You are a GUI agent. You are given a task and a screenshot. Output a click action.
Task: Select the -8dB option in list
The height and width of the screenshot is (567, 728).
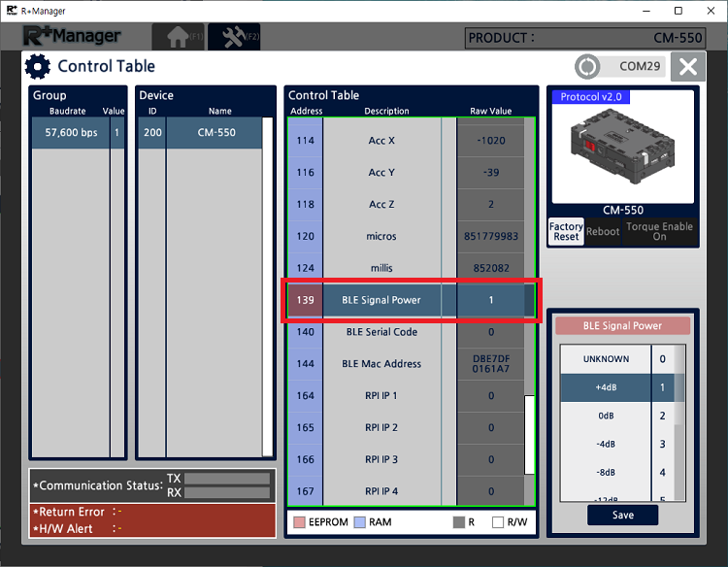(x=606, y=473)
